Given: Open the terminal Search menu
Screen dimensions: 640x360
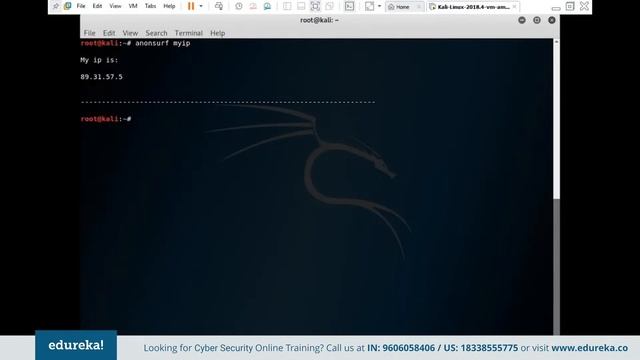Looking at the screenshot, I should 156,33.
